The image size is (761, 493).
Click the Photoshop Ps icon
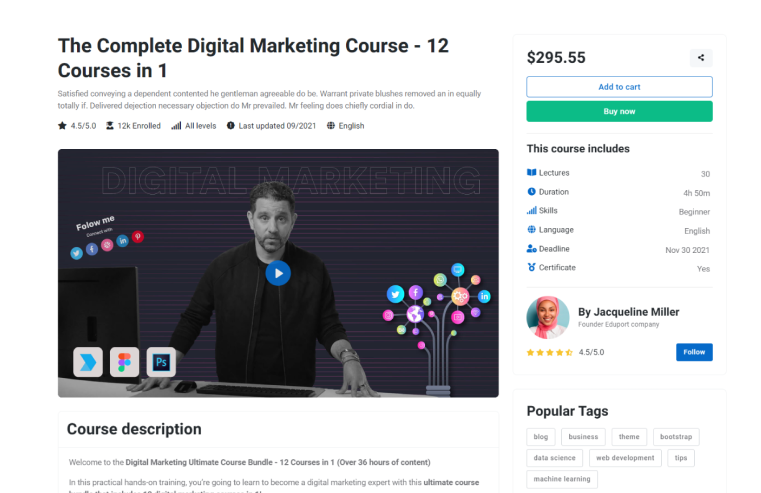[161, 362]
